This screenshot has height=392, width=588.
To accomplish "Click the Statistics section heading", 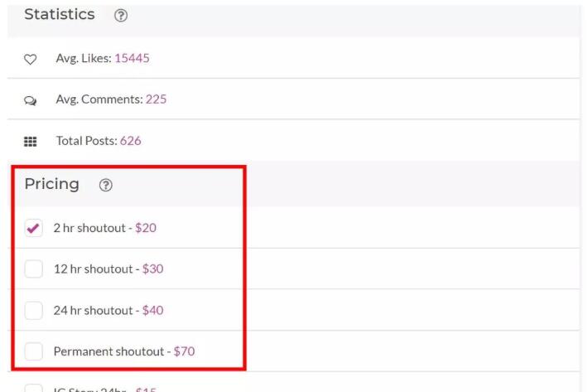I will [x=59, y=15].
